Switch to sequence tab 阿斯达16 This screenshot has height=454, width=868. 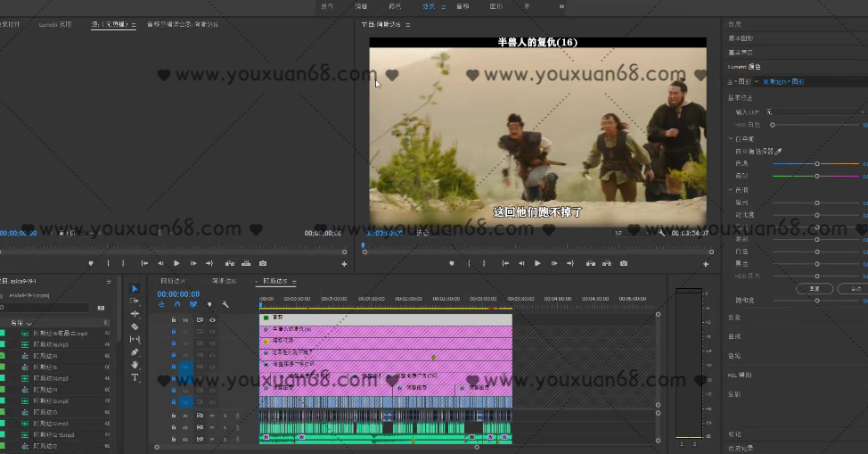pyautogui.click(x=224, y=282)
